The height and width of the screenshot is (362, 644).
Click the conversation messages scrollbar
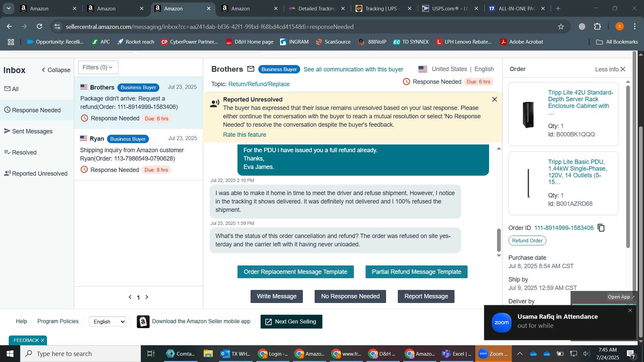tap(499, 240)
